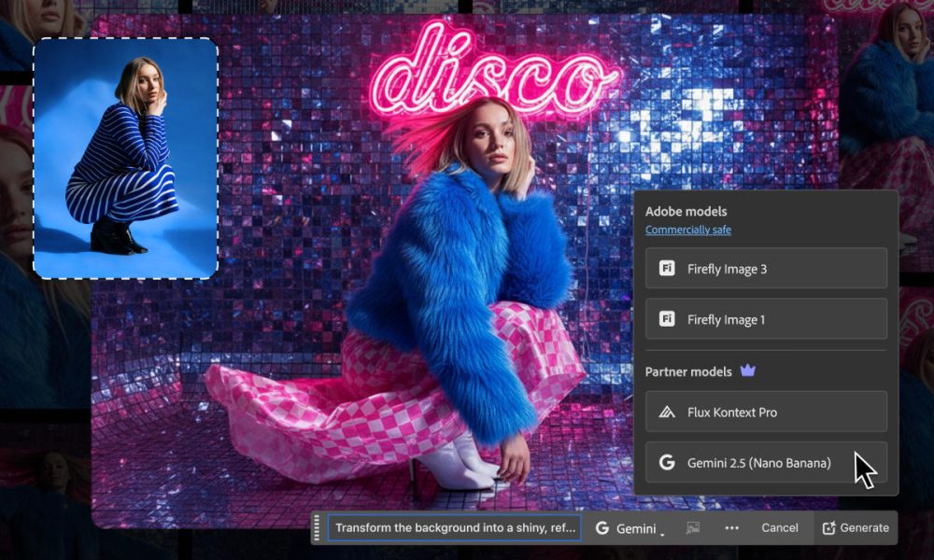Choose Flux Kontext Pro from Partner models
934x560 pixels.
coord(766,412)
